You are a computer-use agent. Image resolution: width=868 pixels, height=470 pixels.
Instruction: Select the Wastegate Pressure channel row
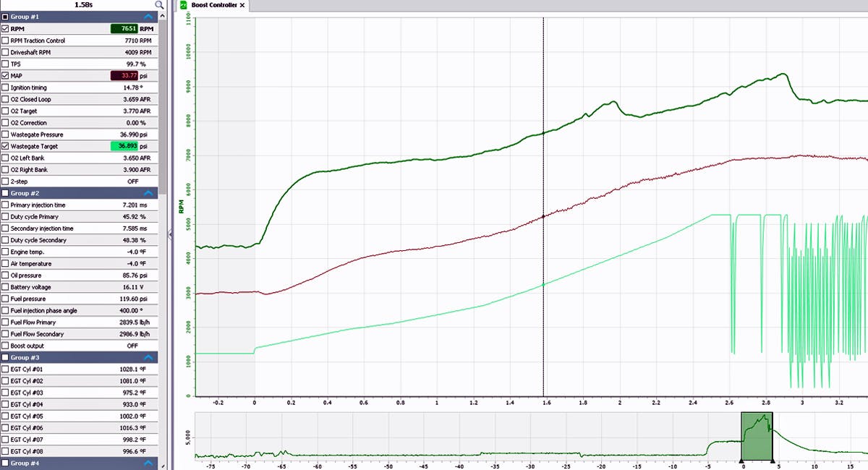(x=72, y=134)
